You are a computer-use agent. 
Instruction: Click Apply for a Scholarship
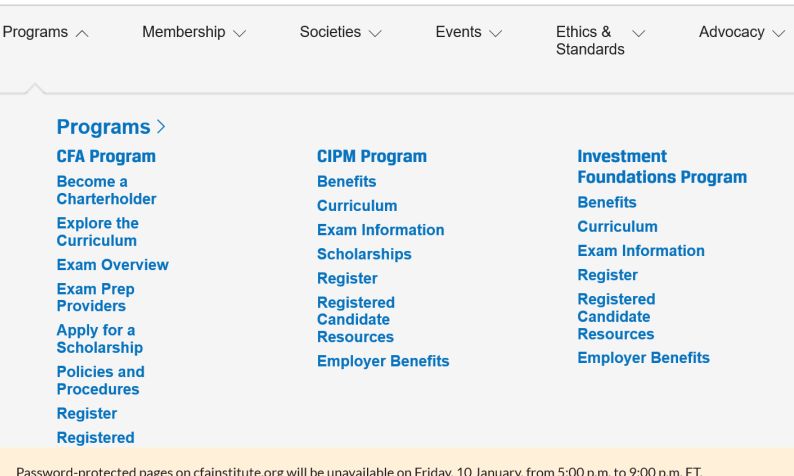pyautogui.click(x=99, y=339)
